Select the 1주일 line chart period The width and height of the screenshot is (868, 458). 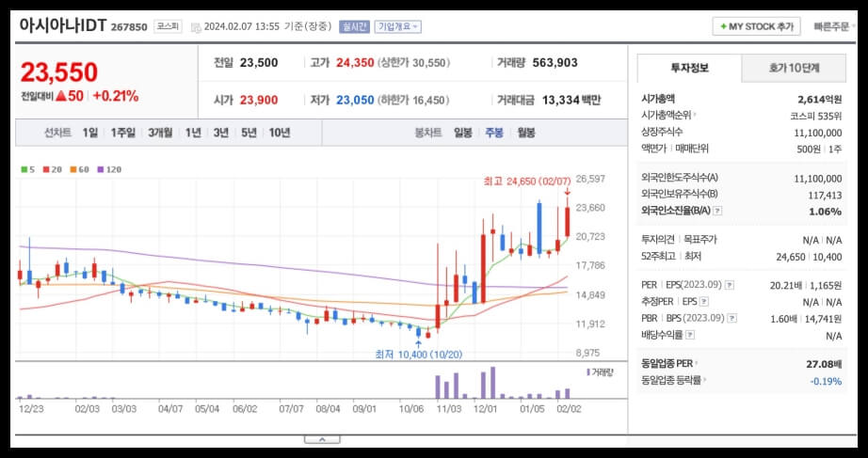(123, 133)
